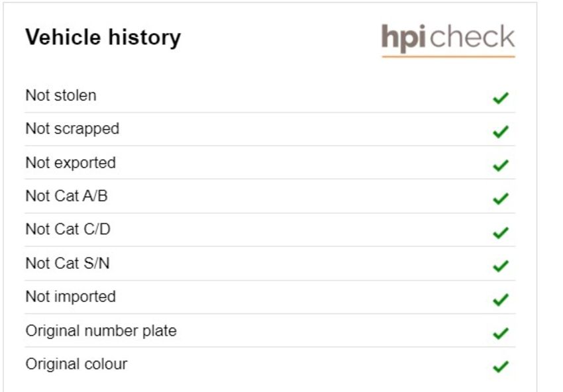
Task: Click the Not scrapped label
Action: [72, 129]
